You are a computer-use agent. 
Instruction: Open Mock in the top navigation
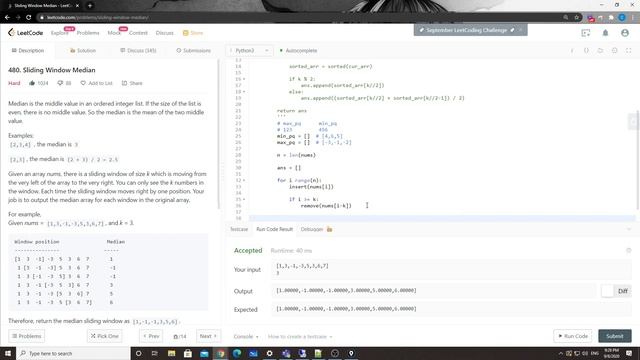(x=114, y=33)
